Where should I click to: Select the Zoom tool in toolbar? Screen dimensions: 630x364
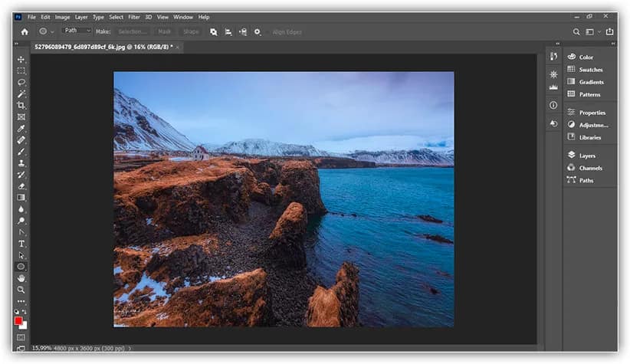(21, 290)
